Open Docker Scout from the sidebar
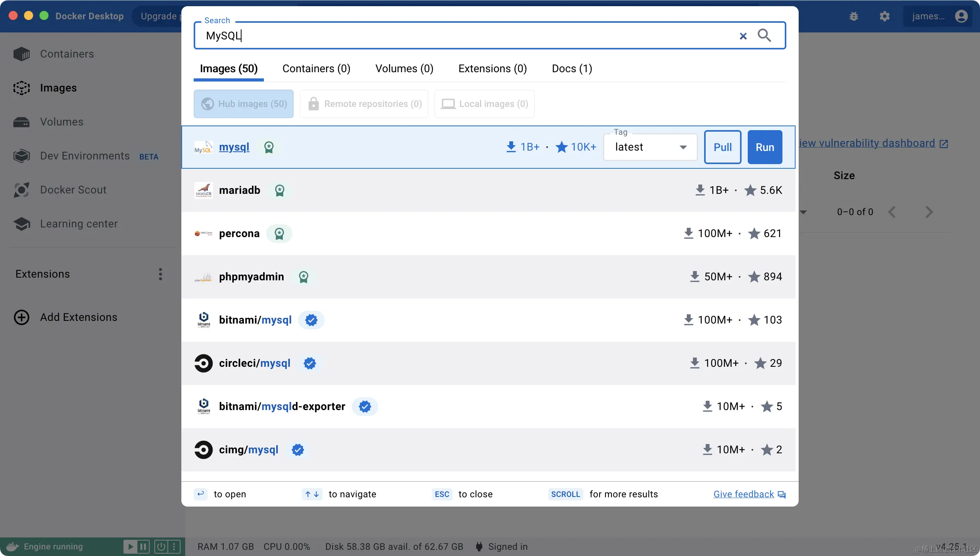The image size is (980, 556). pos(73,190)
